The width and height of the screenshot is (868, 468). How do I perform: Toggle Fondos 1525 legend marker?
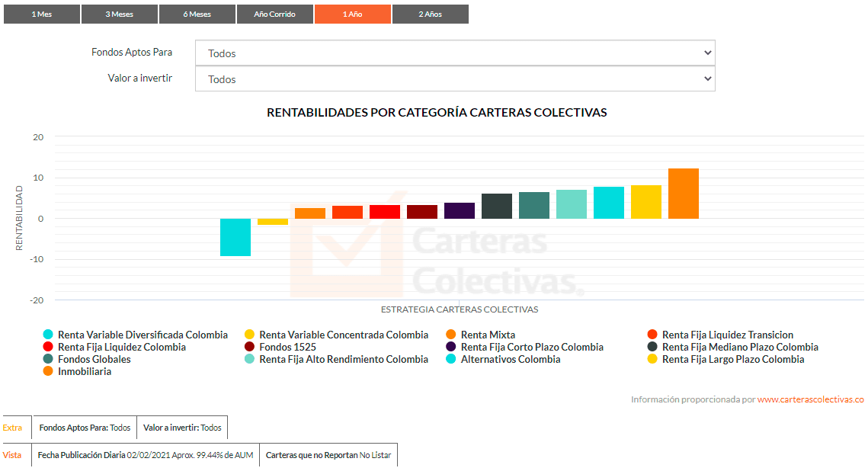(250, 347)
